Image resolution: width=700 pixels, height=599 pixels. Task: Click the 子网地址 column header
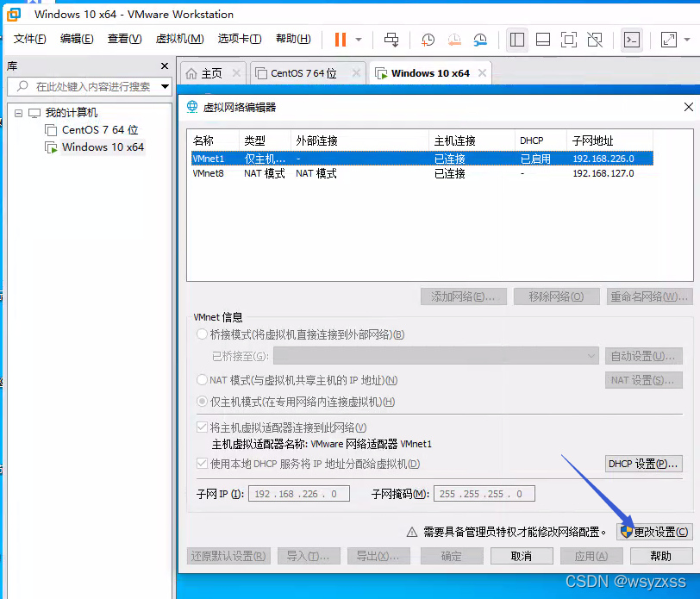point(609,141)
